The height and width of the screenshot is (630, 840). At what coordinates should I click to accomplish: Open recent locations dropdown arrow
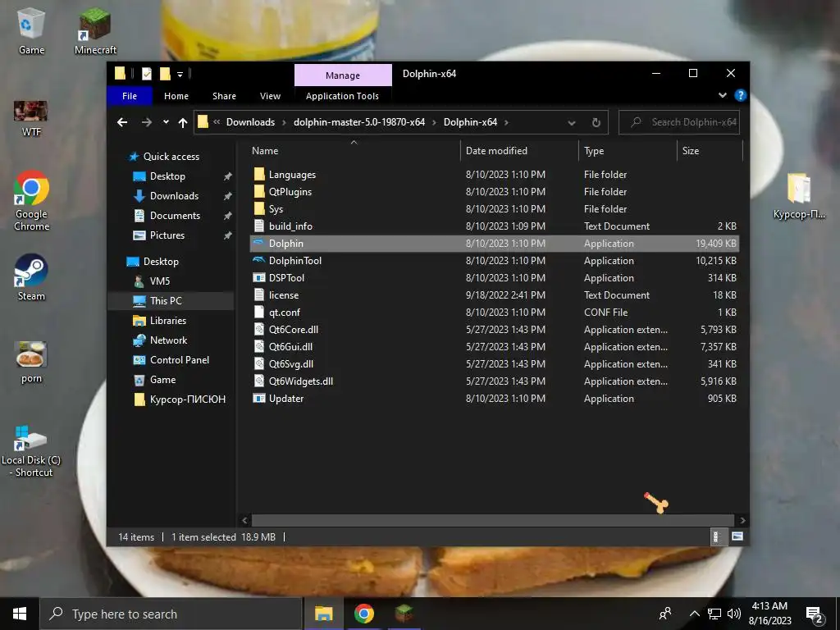(166, 122)
